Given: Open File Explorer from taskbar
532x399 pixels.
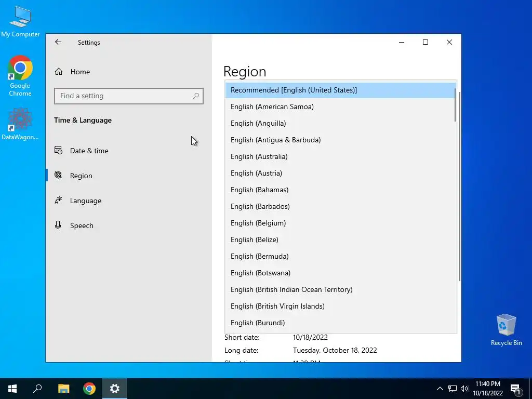Looking at the screenshot, I should [63, 389].
